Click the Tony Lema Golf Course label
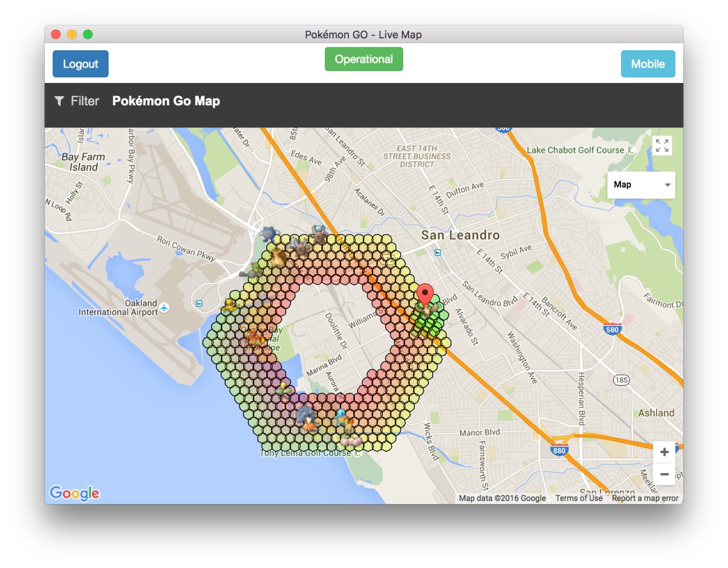728x568 pixels. [x=305, y=453]
